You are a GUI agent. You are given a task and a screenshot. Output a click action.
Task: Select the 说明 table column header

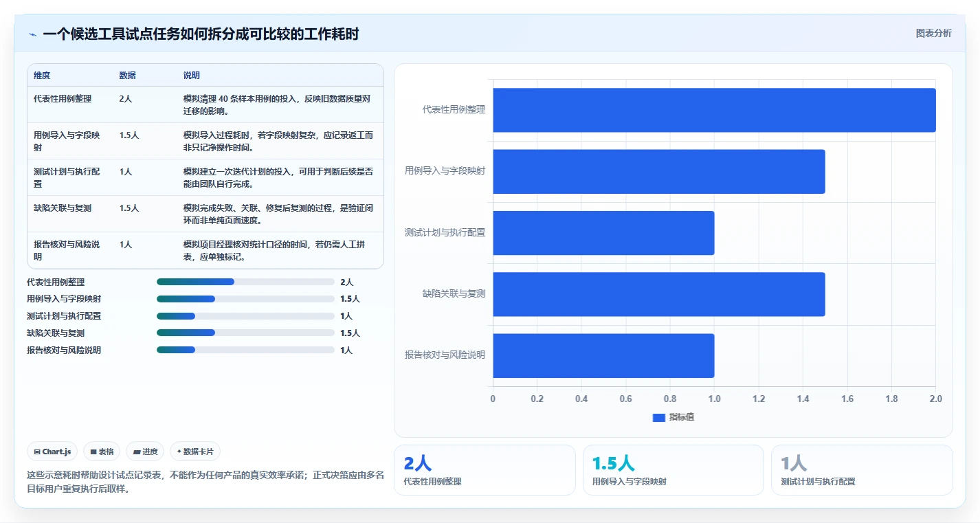click(191, 76)
